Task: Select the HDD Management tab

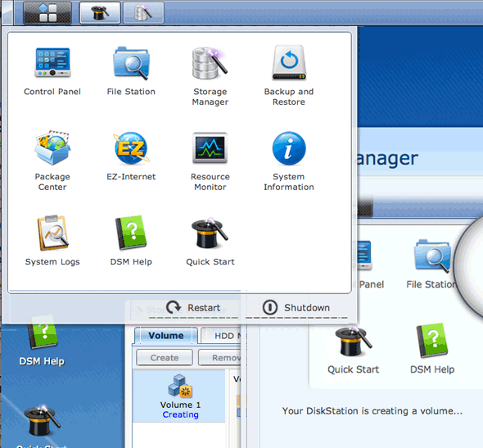Action: (x=221, y=336)
